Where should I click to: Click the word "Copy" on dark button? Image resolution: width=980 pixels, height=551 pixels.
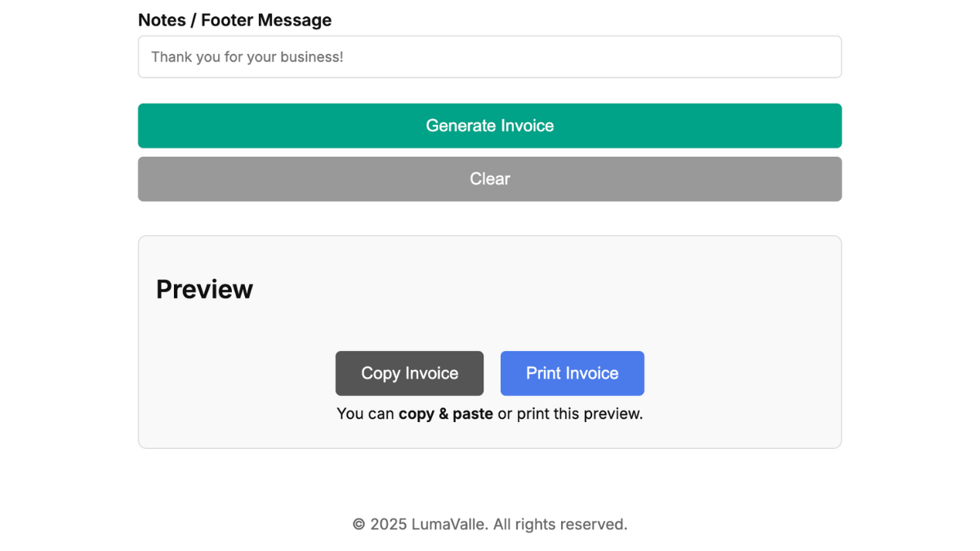(380, 373)
